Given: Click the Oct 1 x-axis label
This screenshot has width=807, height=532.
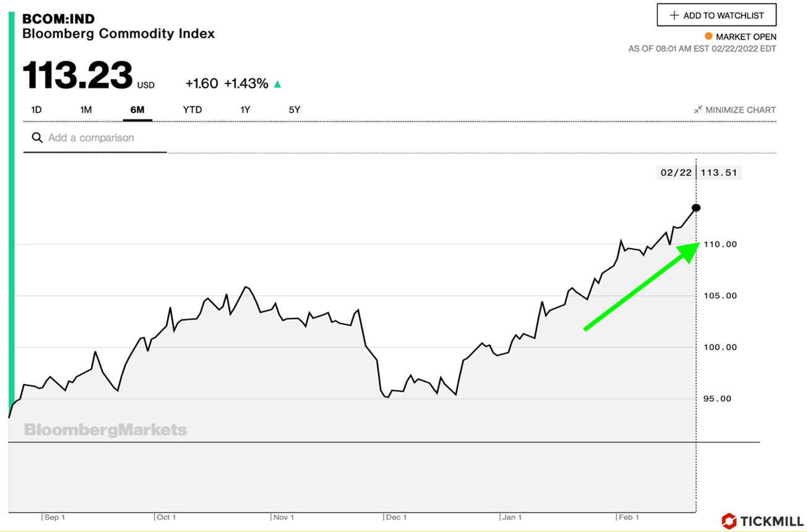Looking at the screenshot, I should point(166,517).
